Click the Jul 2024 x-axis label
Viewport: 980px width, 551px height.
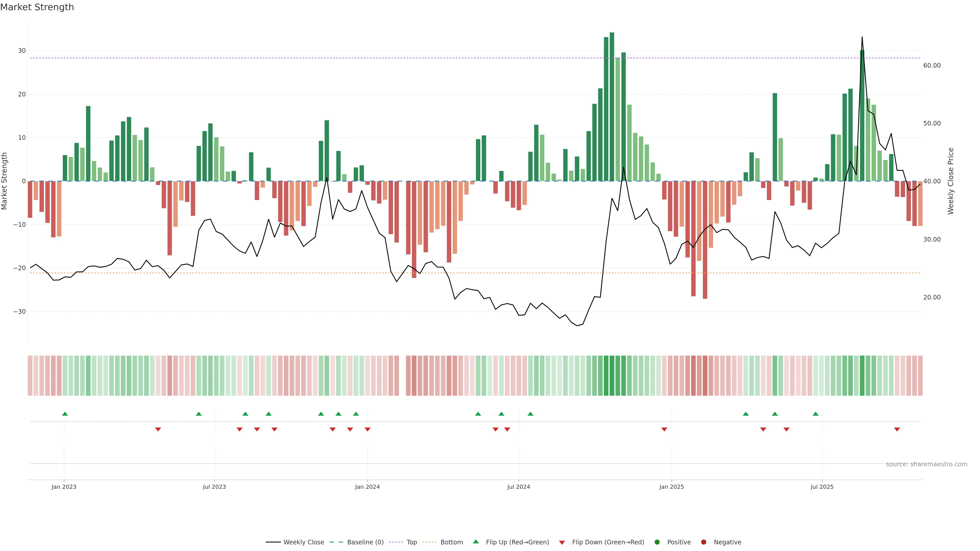click(x=518, y=487)
